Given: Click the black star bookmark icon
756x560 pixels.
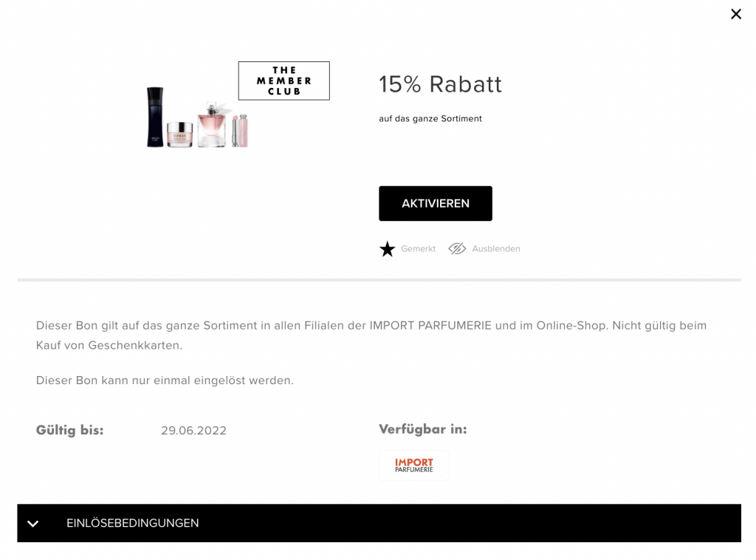Looking at the screenshot, I should [388, 249].
